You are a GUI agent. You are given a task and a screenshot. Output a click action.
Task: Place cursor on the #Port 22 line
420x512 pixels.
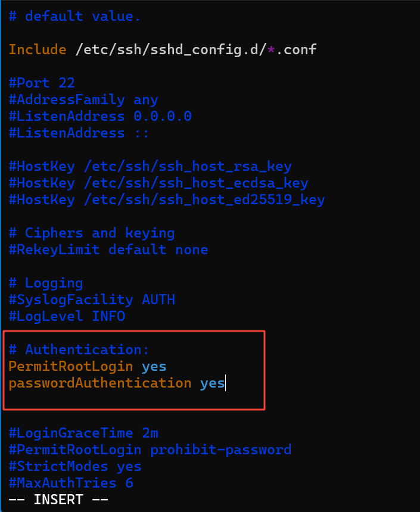[42, 83]
